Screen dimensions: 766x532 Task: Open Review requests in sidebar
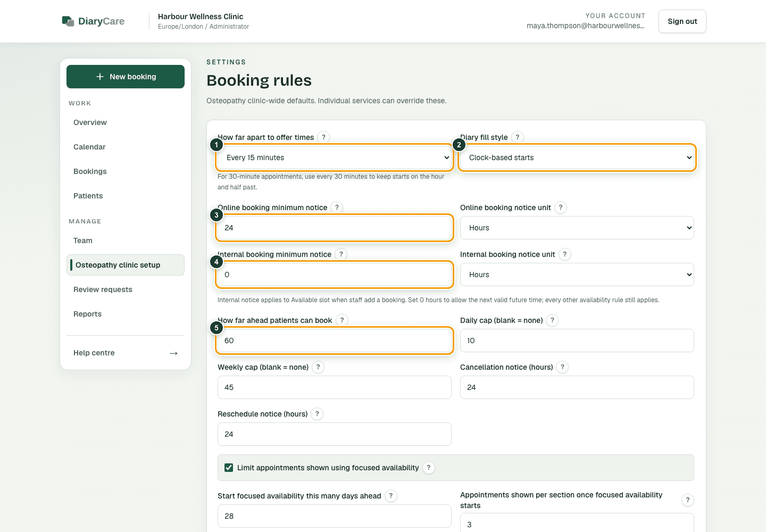click(x=126, y=289)
